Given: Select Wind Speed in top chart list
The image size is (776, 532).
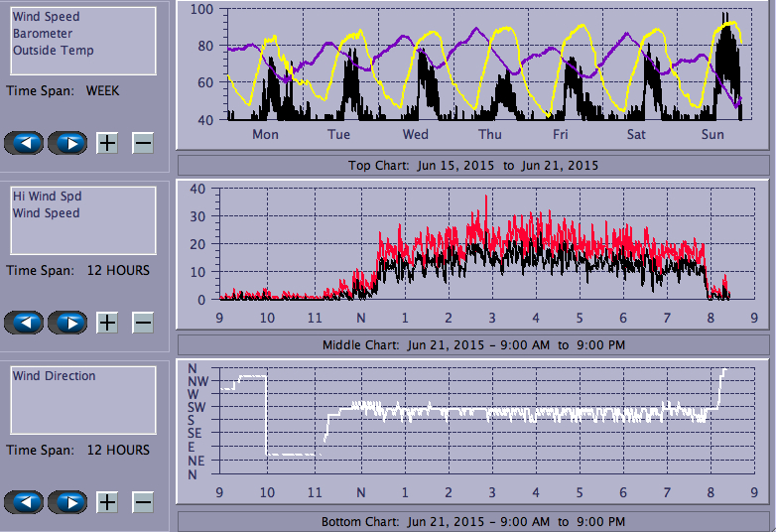Looking at the screenshot, I should (x=47, y=17).
